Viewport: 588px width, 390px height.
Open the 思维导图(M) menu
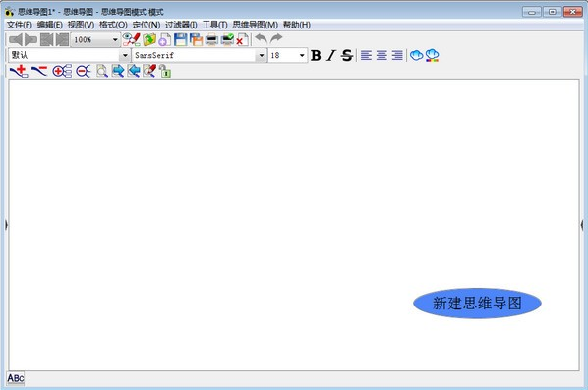pos(256,25)
